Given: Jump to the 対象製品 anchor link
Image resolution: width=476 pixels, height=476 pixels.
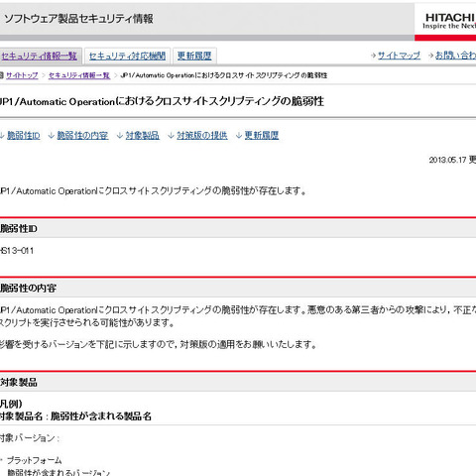Looking at the screenshot, I should click(143, 135).
